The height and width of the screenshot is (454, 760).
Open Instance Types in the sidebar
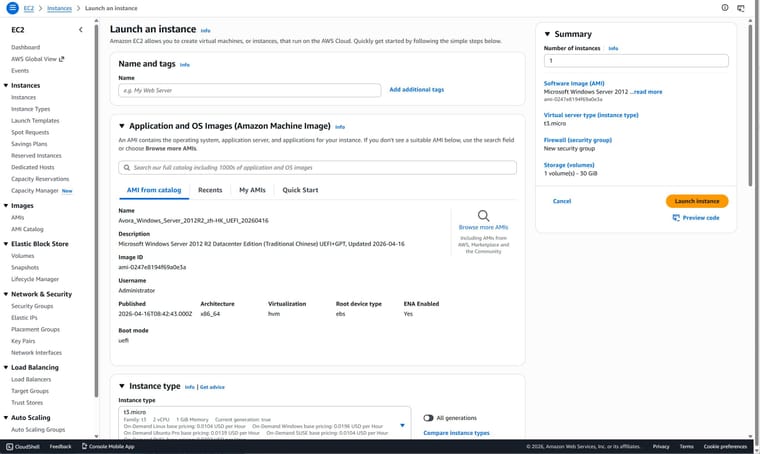pyautogui.click(x=31, y=109)
